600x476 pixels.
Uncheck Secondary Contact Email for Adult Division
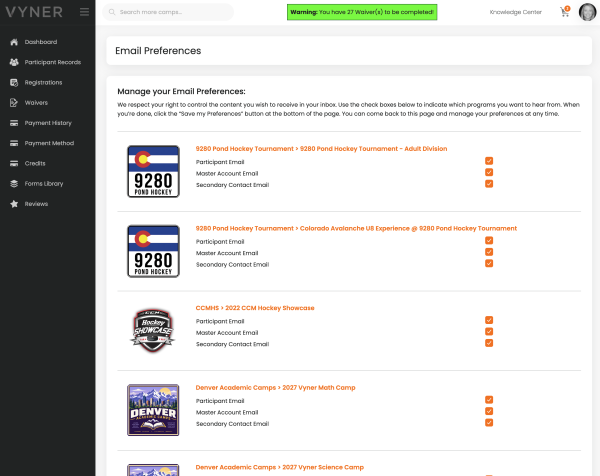[489, 184]
